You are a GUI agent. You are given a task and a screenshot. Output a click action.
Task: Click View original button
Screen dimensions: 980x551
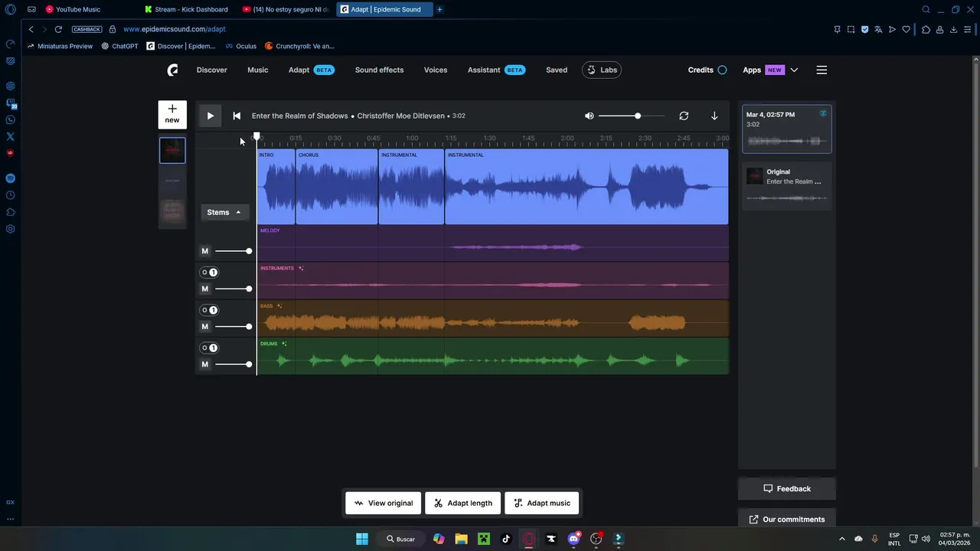point(384,503)
